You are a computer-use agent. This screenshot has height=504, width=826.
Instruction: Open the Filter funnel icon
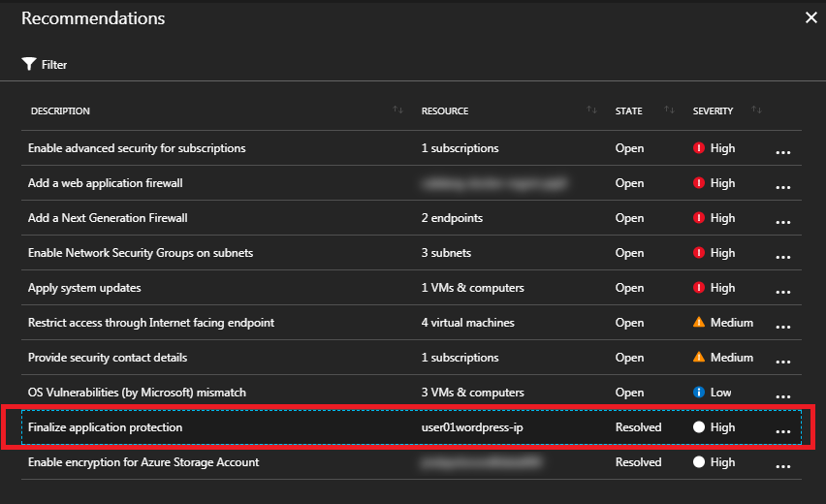click(x=29, y=64)
